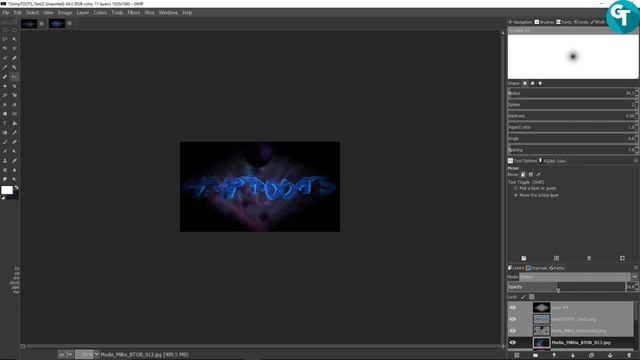640x360 pixels.
Task: Set brush shape to diamond
Action: click(x=540, y=83)
